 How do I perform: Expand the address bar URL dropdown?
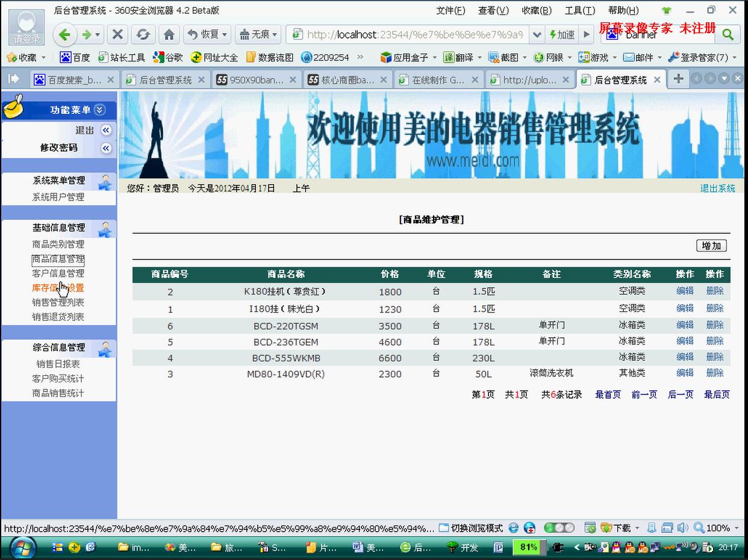(x=537, y=34)
